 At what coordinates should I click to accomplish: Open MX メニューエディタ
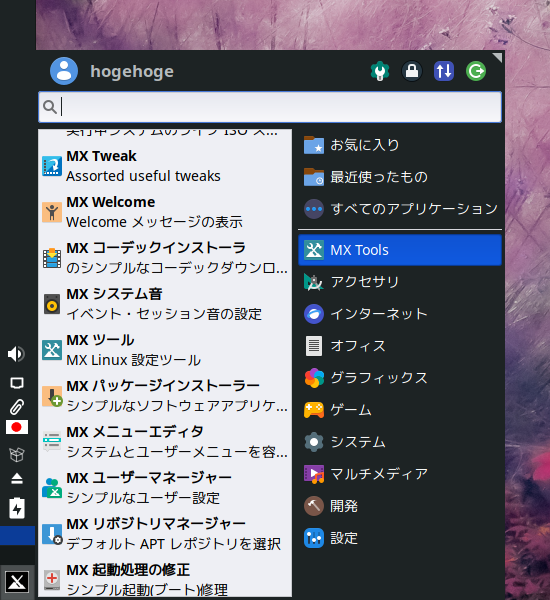click(x=165, y=442)
